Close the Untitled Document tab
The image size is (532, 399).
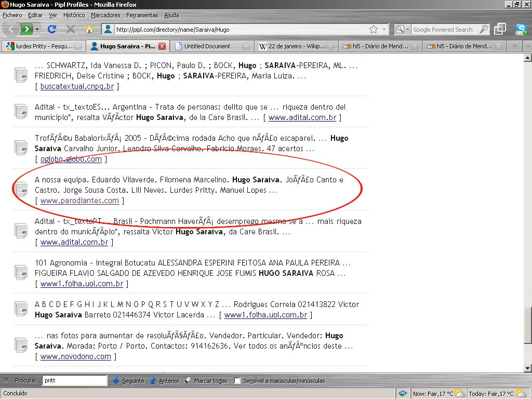tap(247, 46)
